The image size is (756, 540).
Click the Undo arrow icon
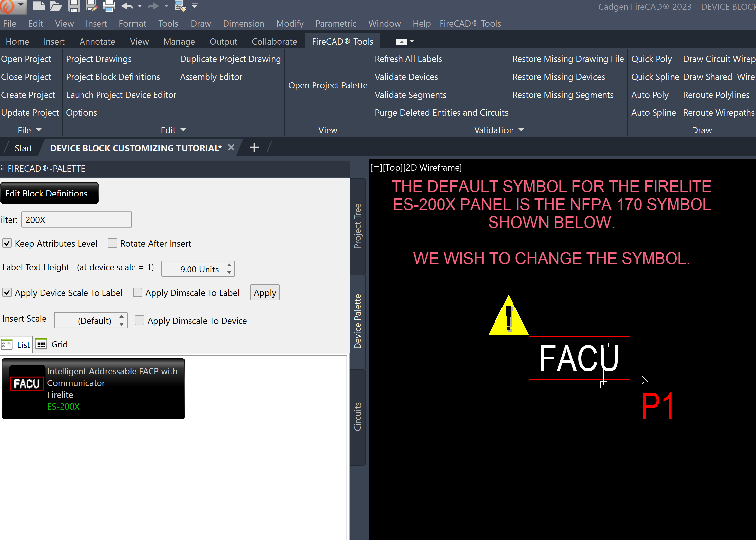click(127, 6)
